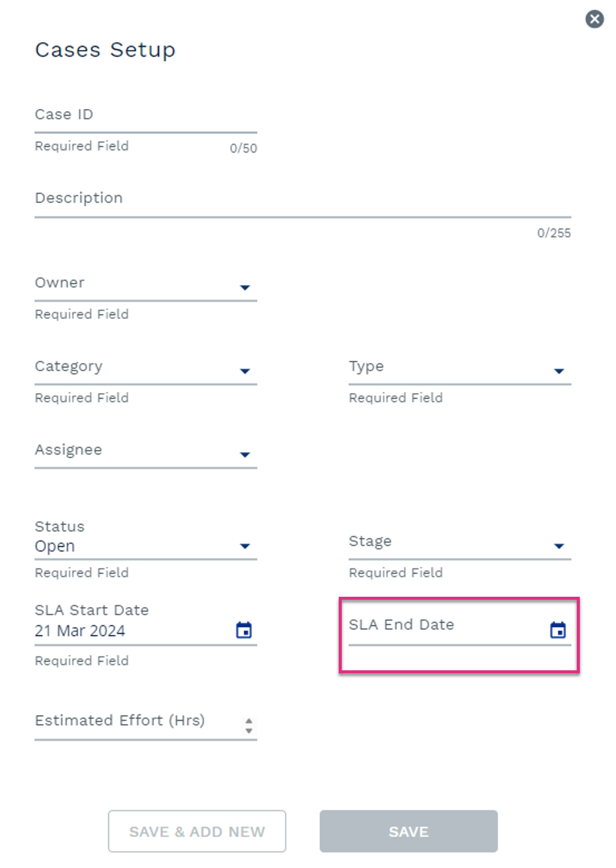Open the SLA Start Date calendar picker
Viewport: 616px width, 868px height.
click(x=244, y=631)
